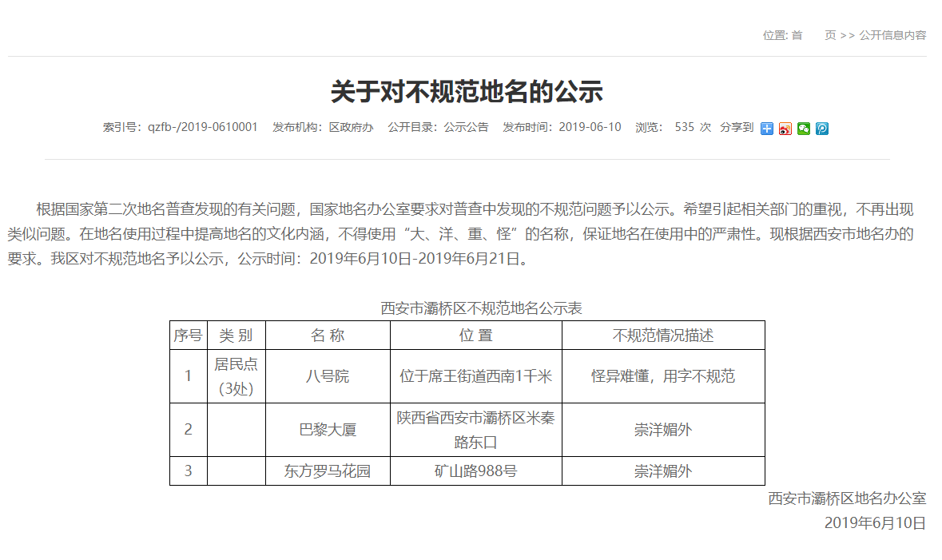Click the publish date 2019-06-10
Image resolution: width=942 pixels, height=560 pixels.
click(x=590, y=127)
